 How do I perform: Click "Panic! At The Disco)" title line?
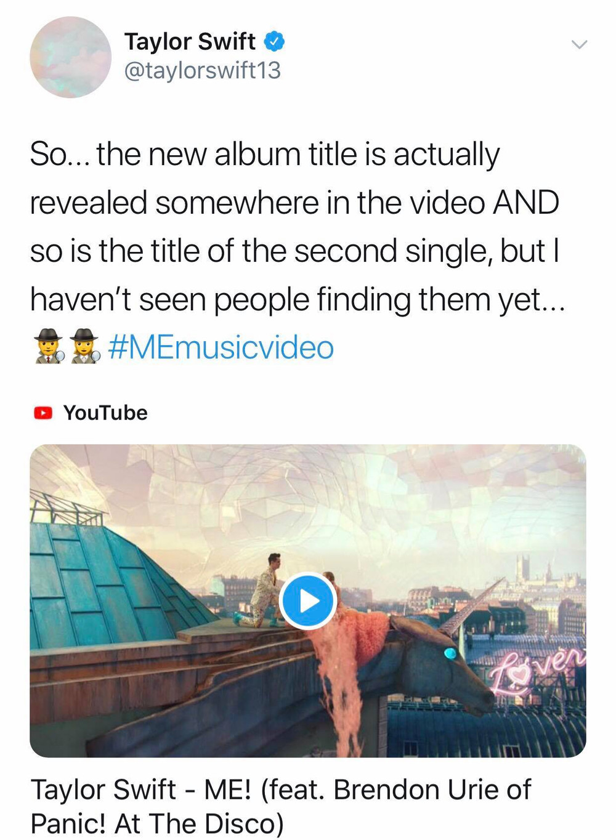[x=157, y=824]
